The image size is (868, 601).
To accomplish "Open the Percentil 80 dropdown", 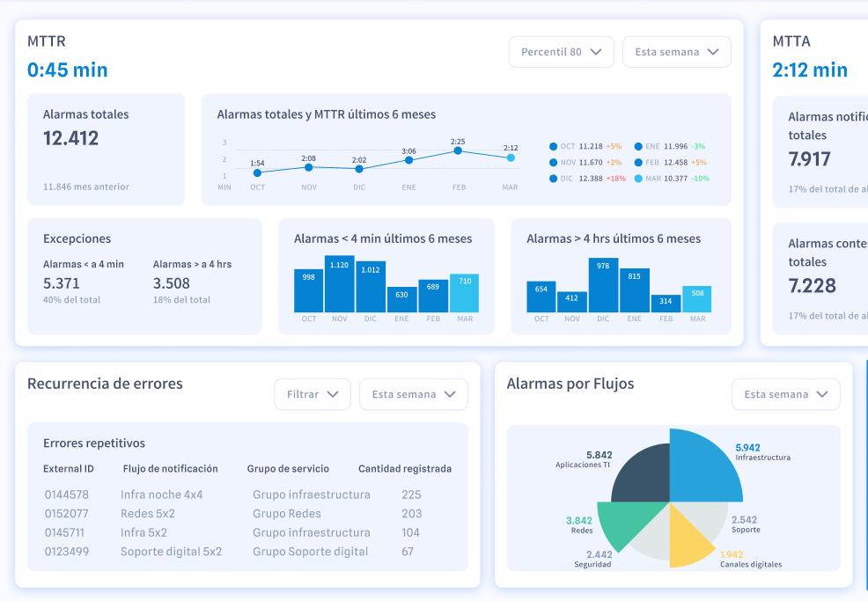I will 561,51.
